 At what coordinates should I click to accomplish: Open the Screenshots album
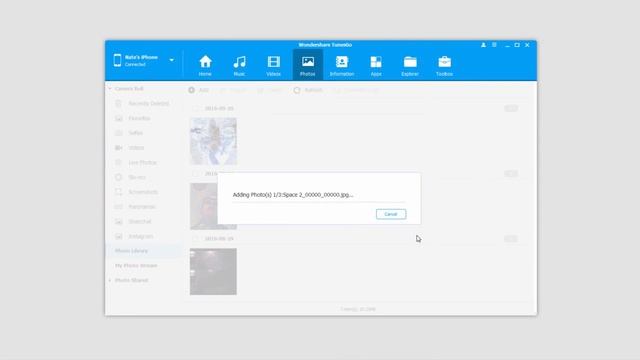(x=142, y=192)
